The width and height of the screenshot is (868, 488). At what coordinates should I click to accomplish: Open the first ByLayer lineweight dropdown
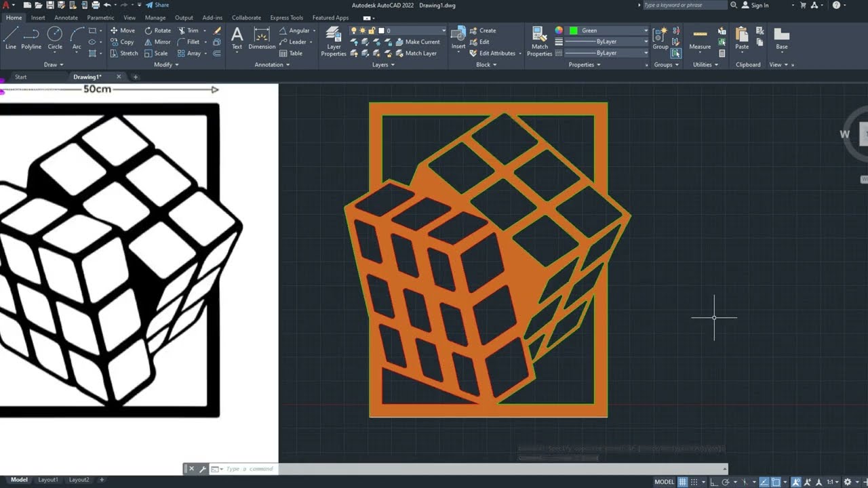point(646,41)
